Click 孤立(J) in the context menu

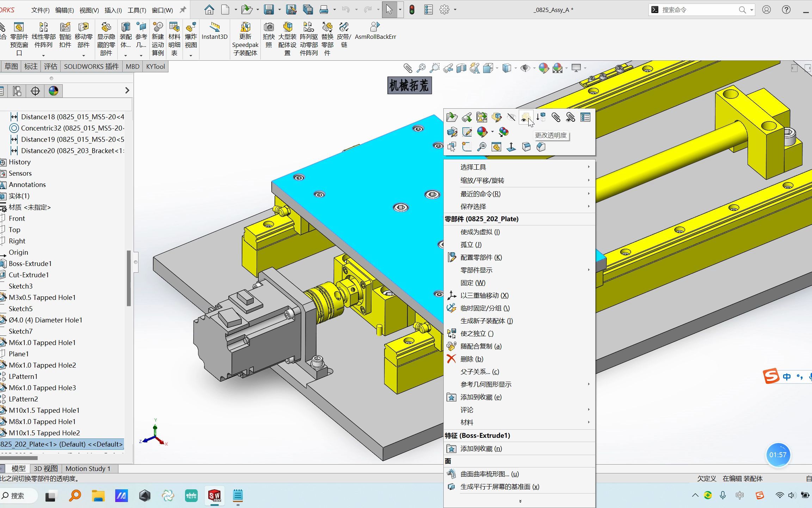click(471, 244)
